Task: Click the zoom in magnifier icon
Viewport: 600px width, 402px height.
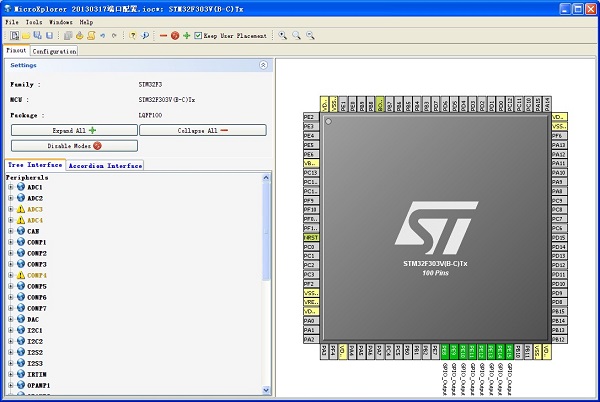Action: point(284,36)
